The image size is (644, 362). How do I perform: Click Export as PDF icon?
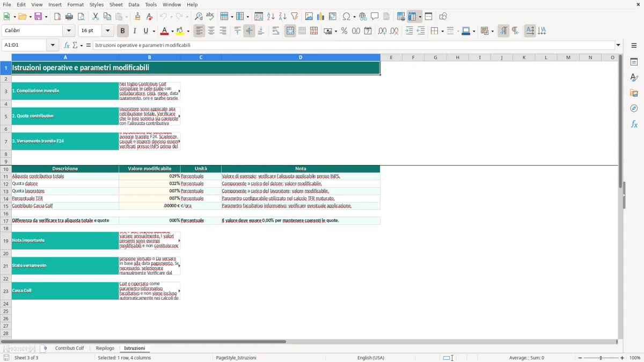(57, 17)
